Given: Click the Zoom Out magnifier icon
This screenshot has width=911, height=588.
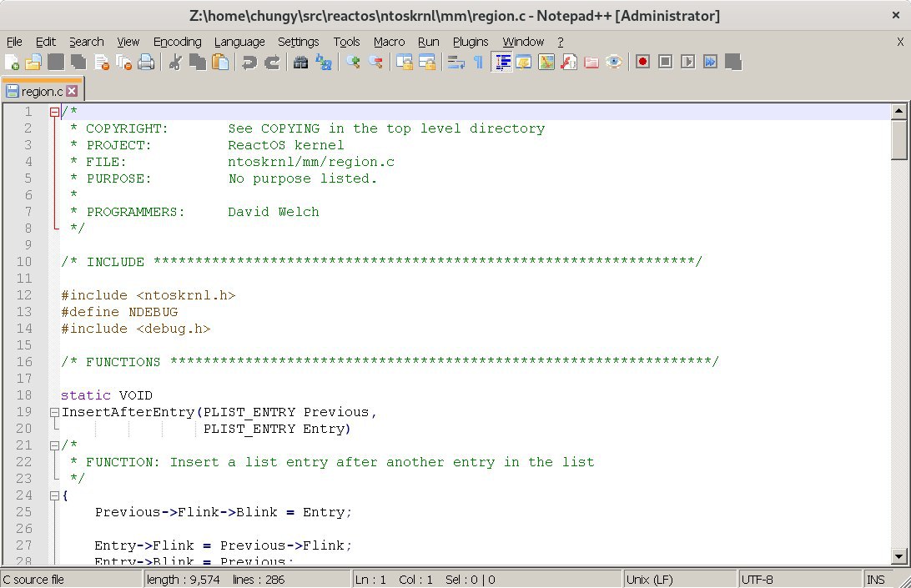Looking at the screenshot, I should tap(375, 63).
